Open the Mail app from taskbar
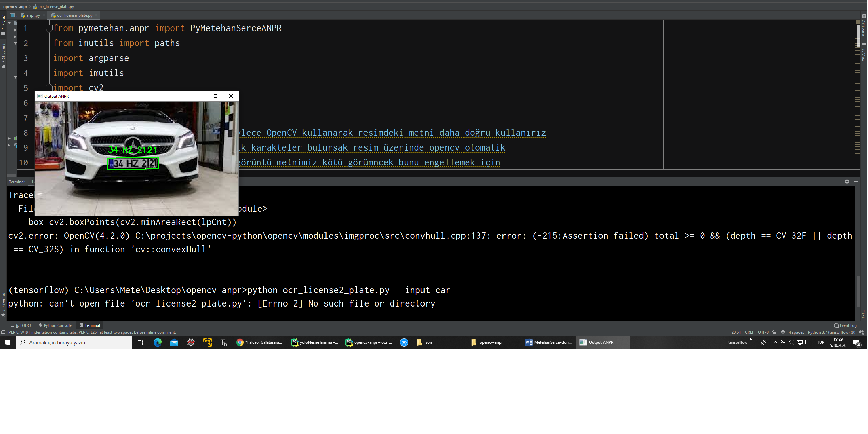 [174, 342]
